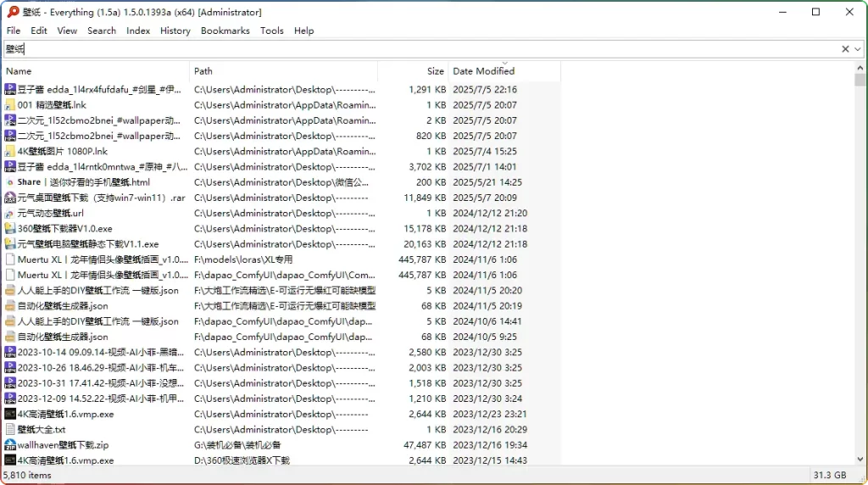Screen dimensions: 868x485
Task: Click the Everything magnifier app icon in title bar
Action: pos(14,12)
